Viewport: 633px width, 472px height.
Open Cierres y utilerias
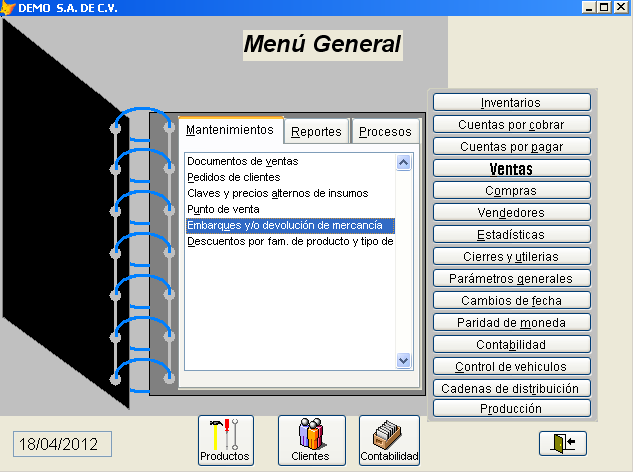[x=512, y=256]
